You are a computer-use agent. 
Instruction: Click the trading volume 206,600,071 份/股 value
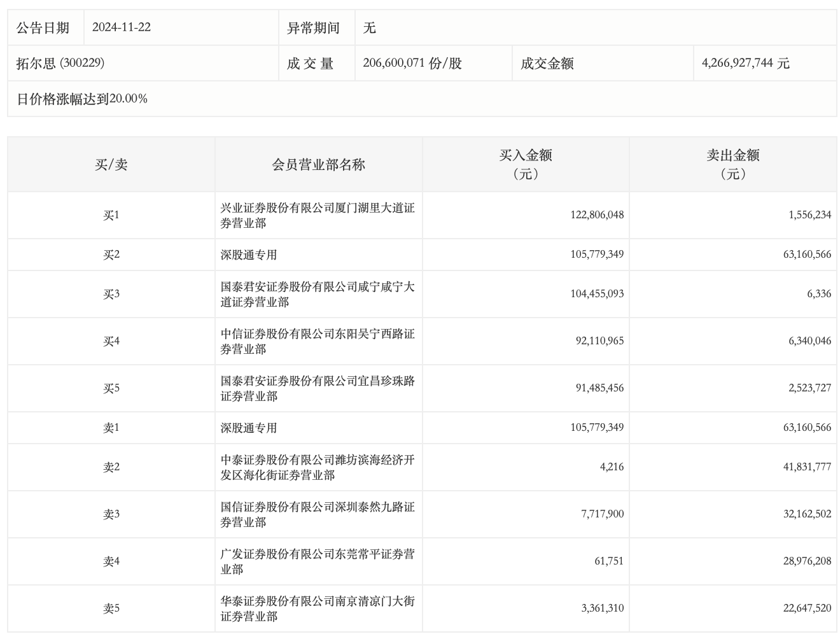(x=412, y=63)
